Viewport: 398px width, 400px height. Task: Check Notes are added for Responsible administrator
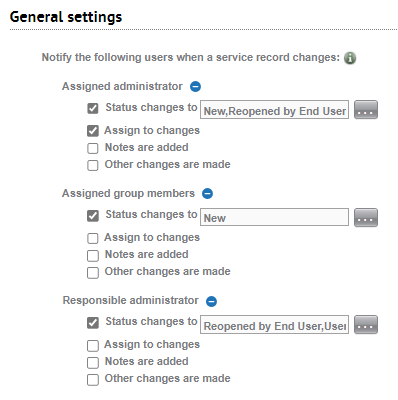point(93,362)
